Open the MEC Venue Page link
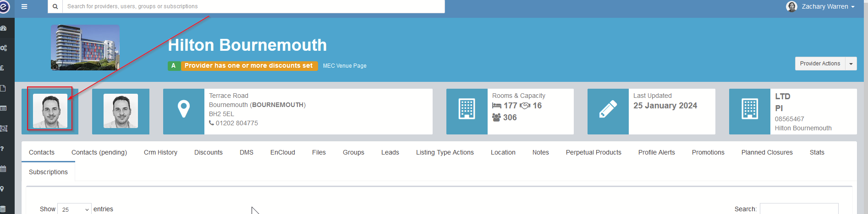 [x=345, y=66]
